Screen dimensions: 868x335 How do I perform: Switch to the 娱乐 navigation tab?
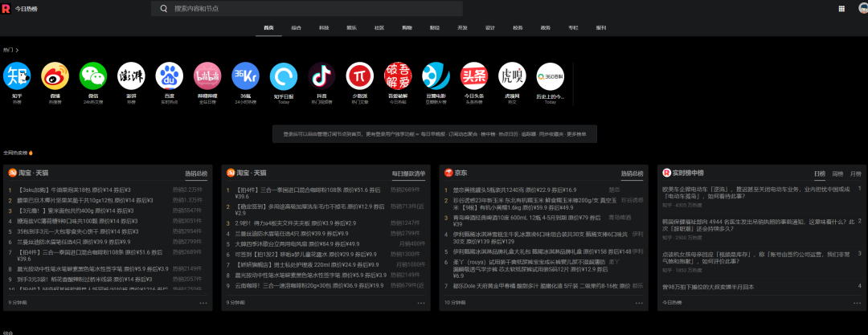click(351, 27)
